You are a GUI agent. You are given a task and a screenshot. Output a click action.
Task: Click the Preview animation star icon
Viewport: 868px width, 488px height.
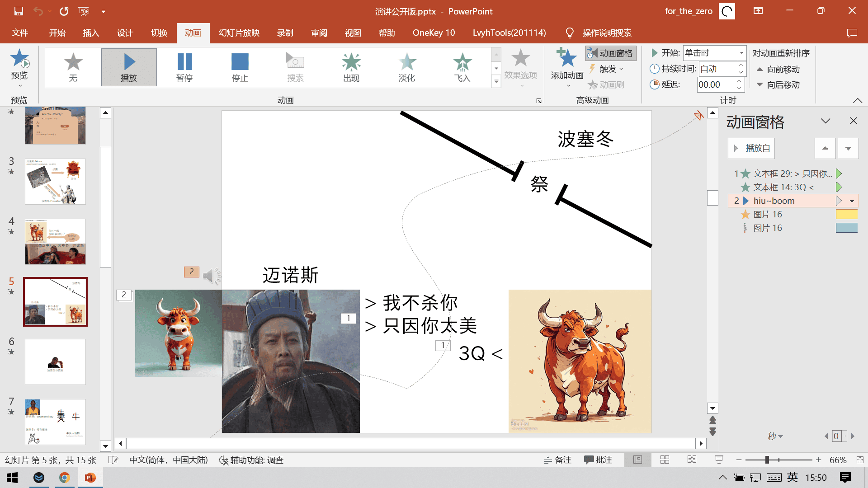[x=19, y=59]
